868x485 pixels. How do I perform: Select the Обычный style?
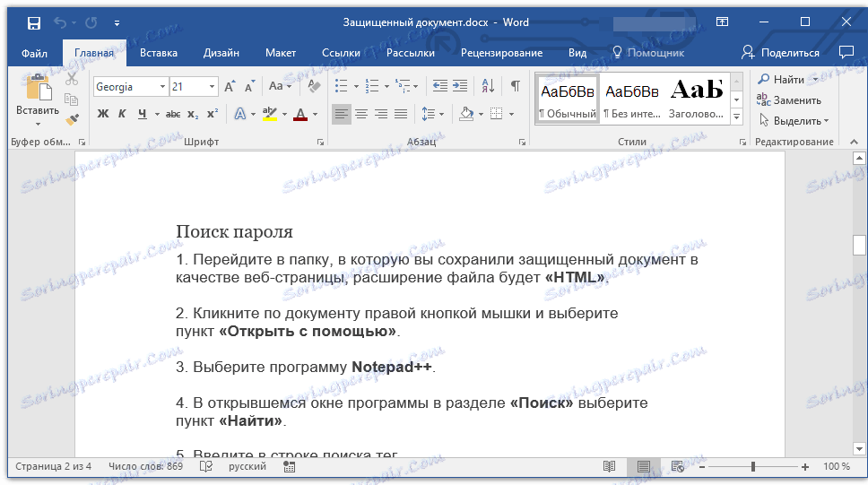click(x=568, y=100)
